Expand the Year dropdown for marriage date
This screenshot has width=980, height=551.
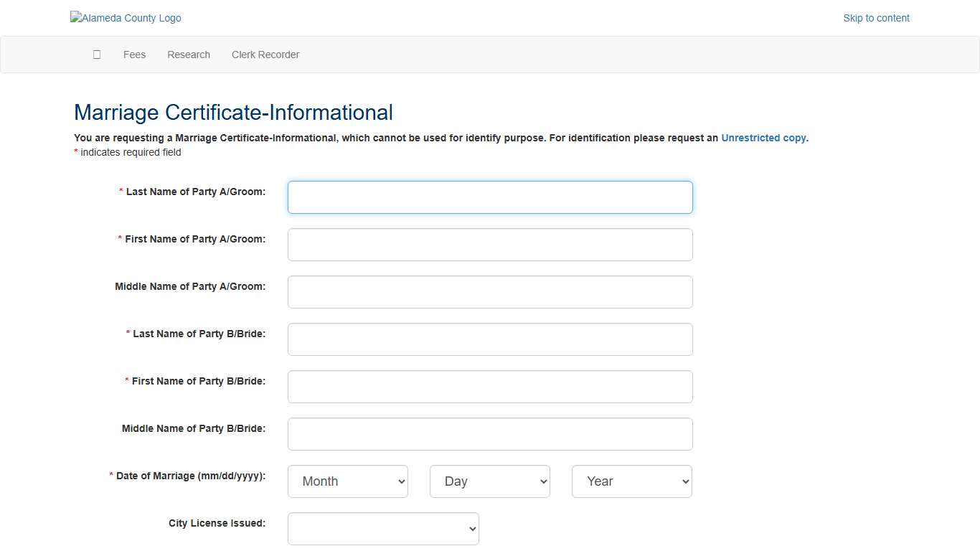tap(632, 481)
